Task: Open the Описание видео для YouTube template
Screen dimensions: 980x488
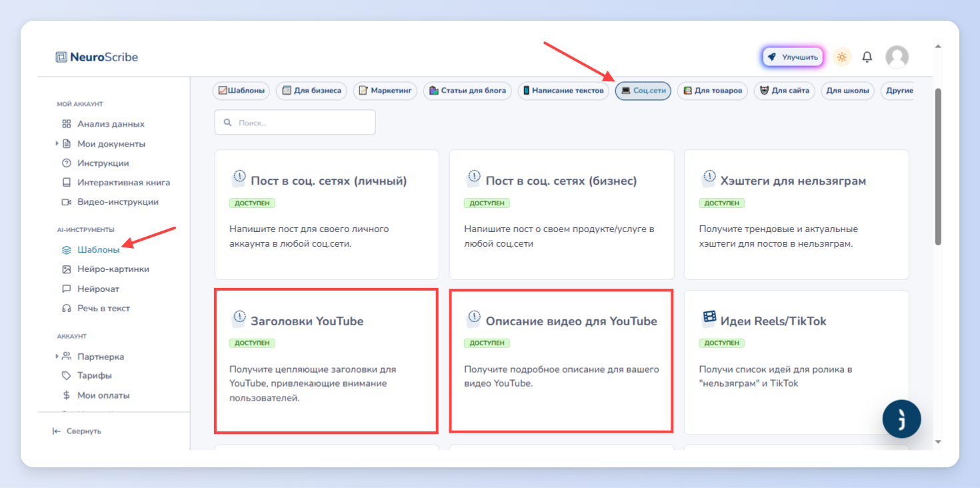Action: pyautogui.click(x=561, y=361)
